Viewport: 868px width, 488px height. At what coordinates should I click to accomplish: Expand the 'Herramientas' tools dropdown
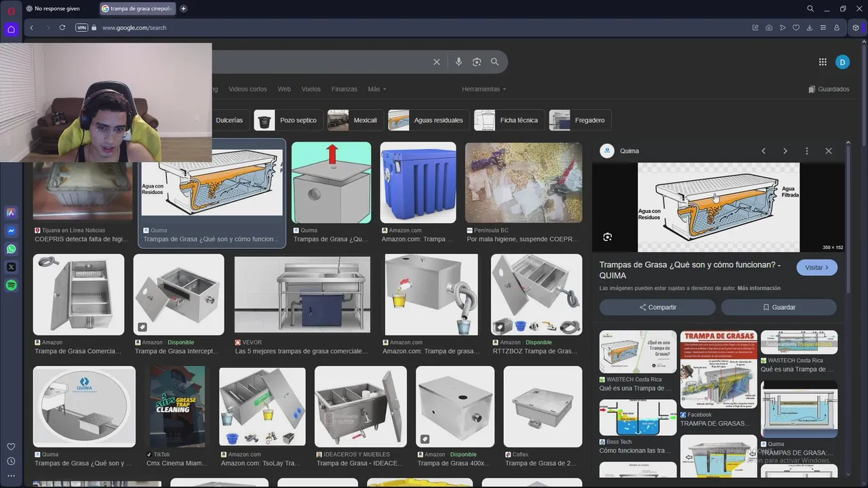click(484, 89)
